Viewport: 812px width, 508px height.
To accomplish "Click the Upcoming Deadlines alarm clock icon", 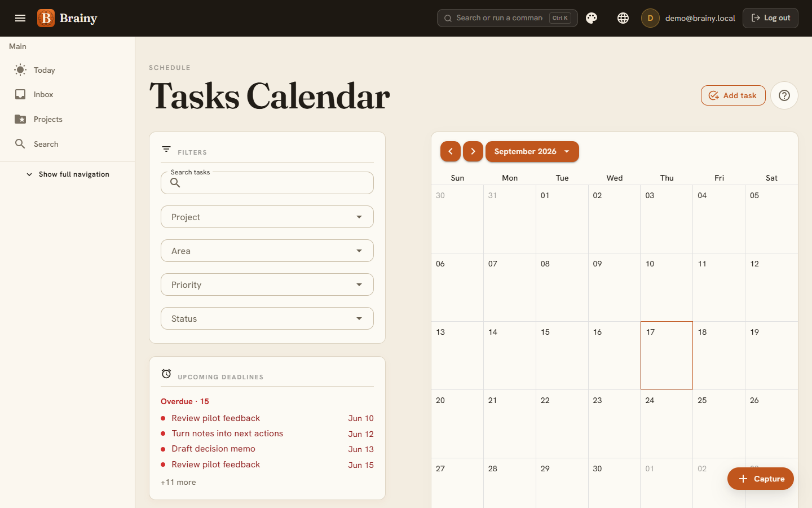I will click(x=166, y=374).
